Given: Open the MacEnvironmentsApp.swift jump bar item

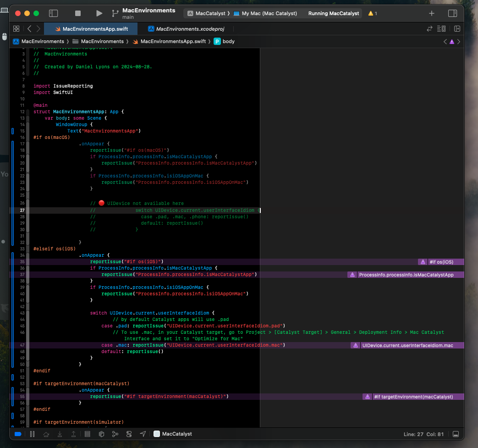Looking at the screenshot, I should (x=169, y=41).
